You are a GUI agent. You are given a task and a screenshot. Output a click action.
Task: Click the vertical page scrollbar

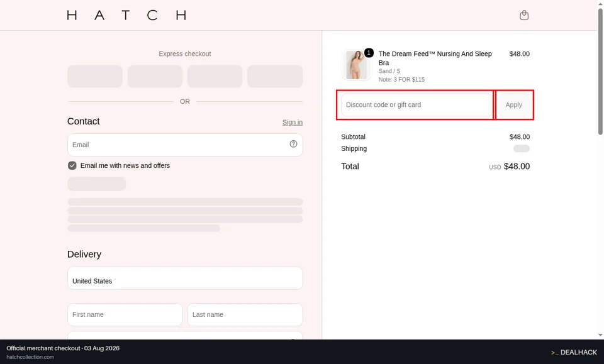(600, 72)
